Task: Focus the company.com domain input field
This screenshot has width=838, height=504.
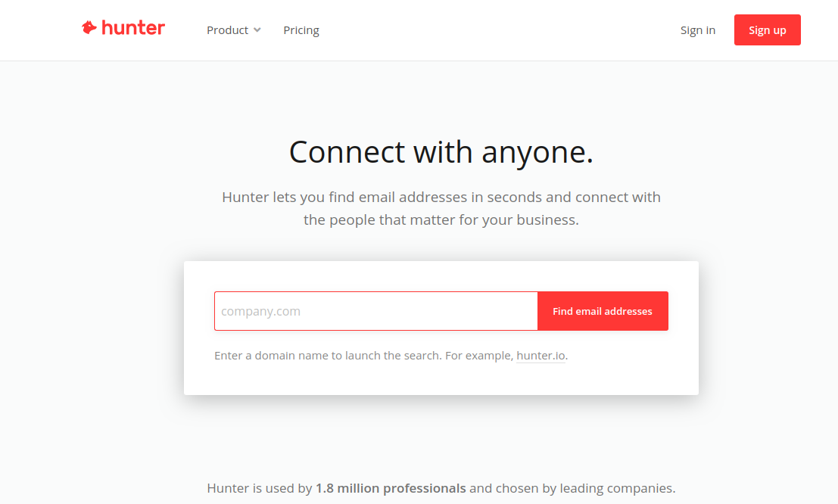Action: coord(375,311)
